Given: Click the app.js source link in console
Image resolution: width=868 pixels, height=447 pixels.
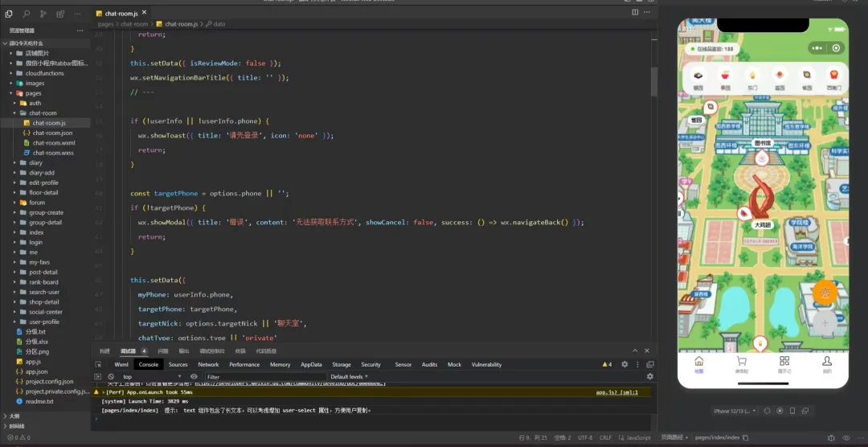Looking at the screenshot, I should [616, 392].
